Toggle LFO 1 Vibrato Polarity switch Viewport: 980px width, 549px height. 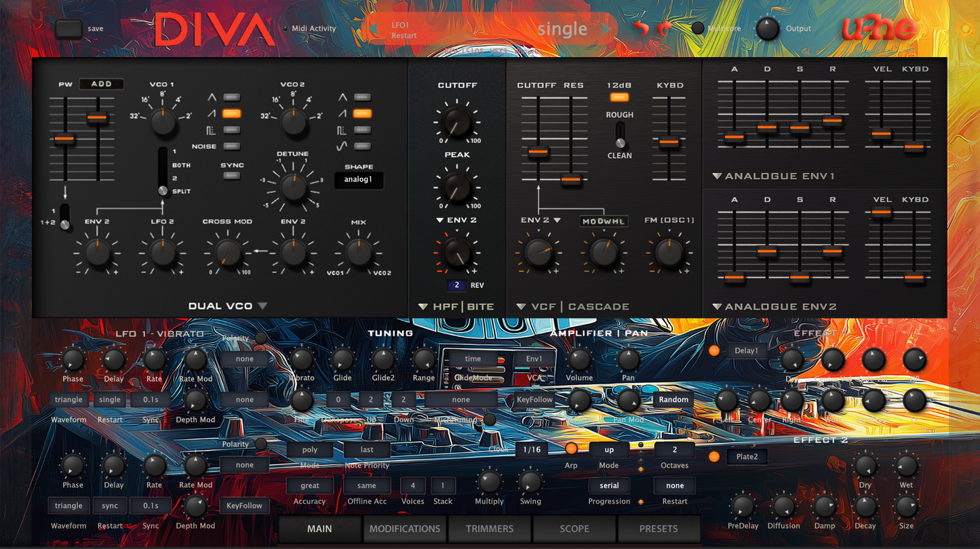tap(260, 338)
